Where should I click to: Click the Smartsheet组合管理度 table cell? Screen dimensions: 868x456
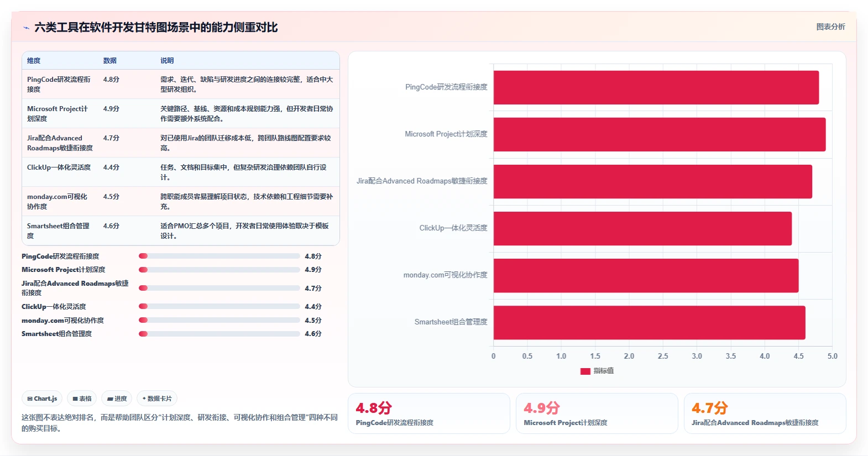[60, 231]
